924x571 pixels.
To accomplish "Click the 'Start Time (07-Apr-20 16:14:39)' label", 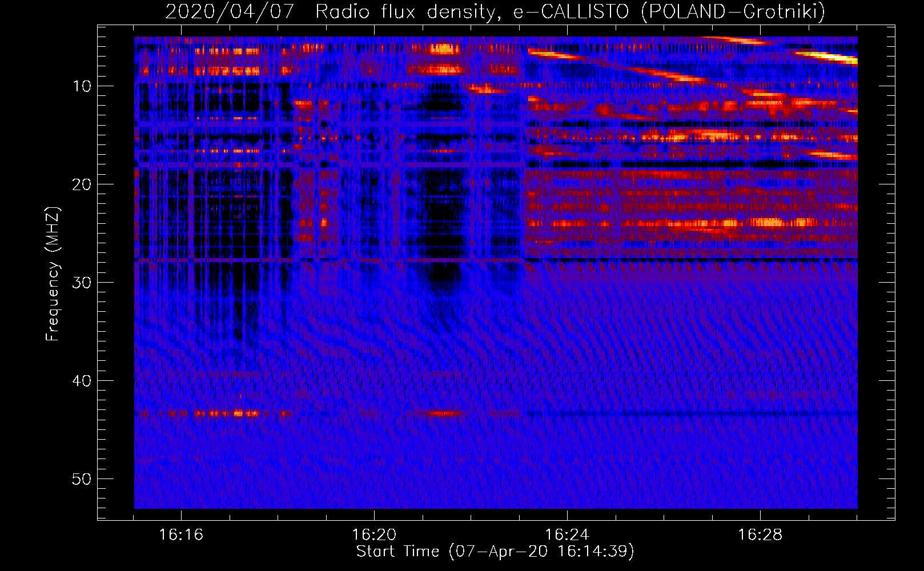I will 495,552.
